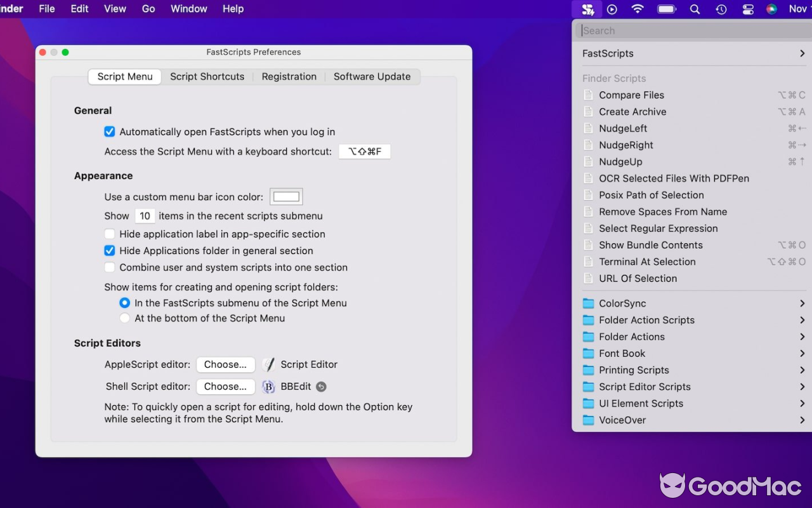
Task: Click the Wi-Fi status icon
Action: 638,9
